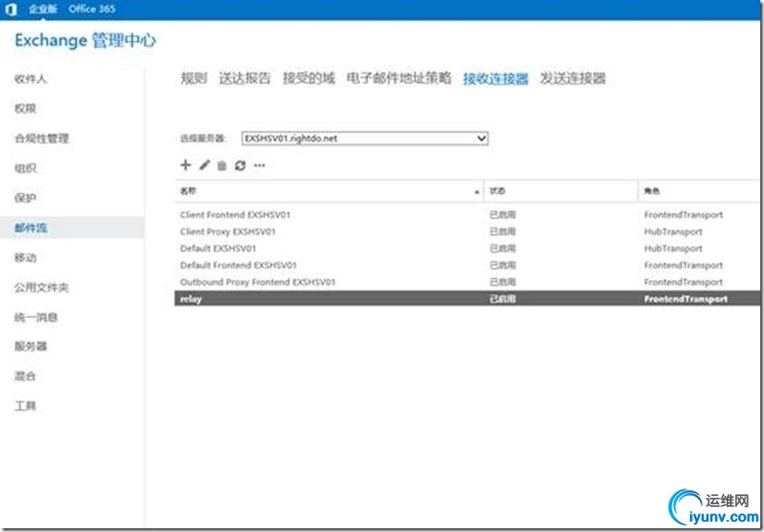Go to 工具 in the sidebar
The image size is (764, 532).
tap(25, 405)
